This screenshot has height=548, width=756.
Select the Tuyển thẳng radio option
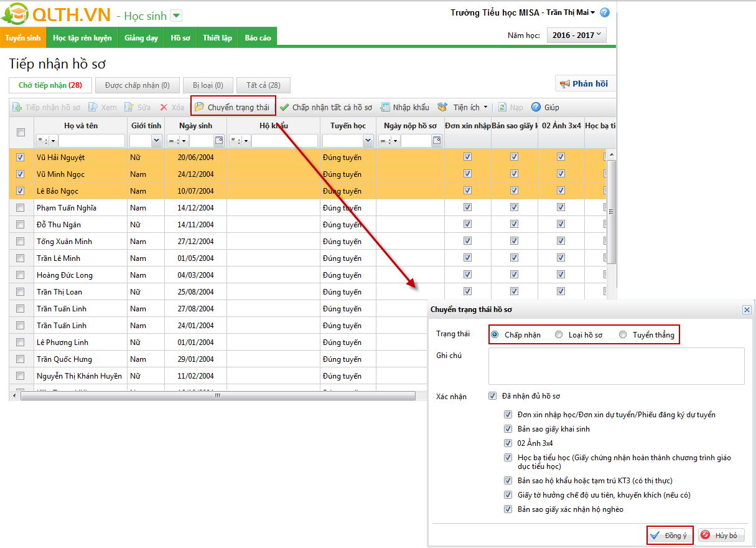coord(623,335)
